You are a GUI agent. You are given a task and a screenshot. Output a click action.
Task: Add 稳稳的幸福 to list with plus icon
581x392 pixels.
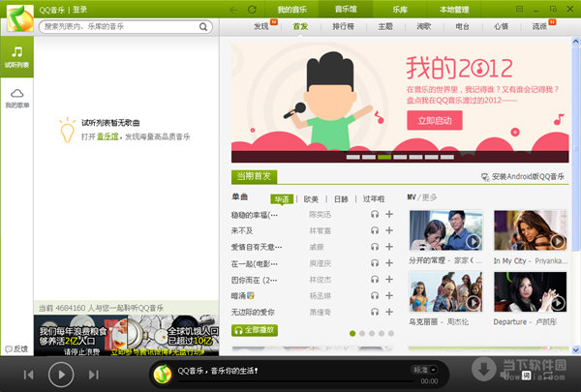389,214
